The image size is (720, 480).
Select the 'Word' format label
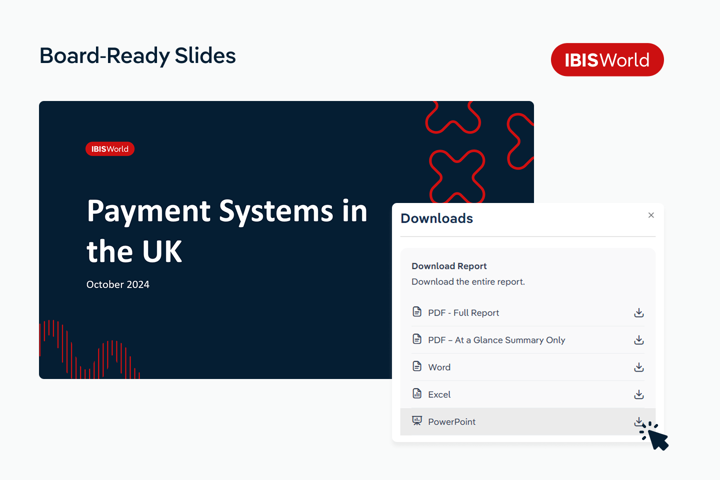click(439, 367)
